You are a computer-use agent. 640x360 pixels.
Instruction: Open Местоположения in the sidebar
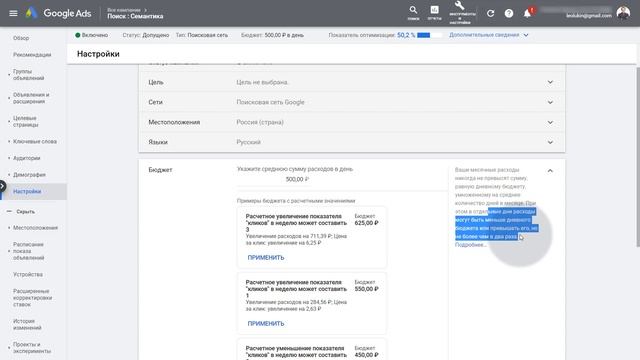click(35, 228)
